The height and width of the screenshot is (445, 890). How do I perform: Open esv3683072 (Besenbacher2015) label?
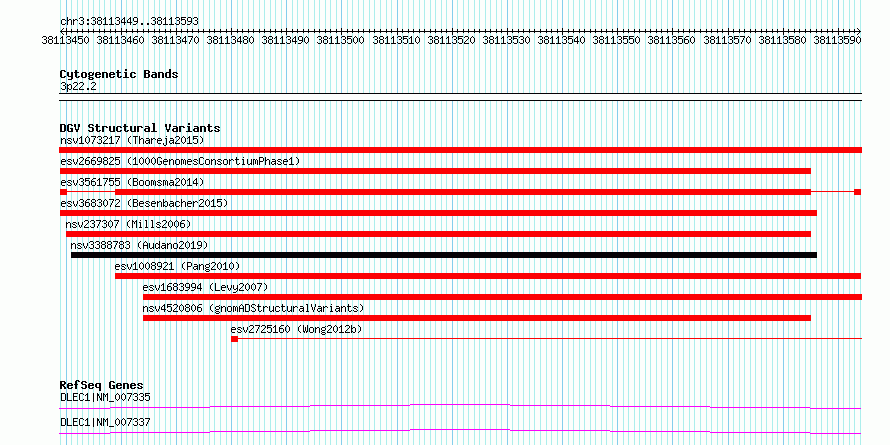(144, 203)
